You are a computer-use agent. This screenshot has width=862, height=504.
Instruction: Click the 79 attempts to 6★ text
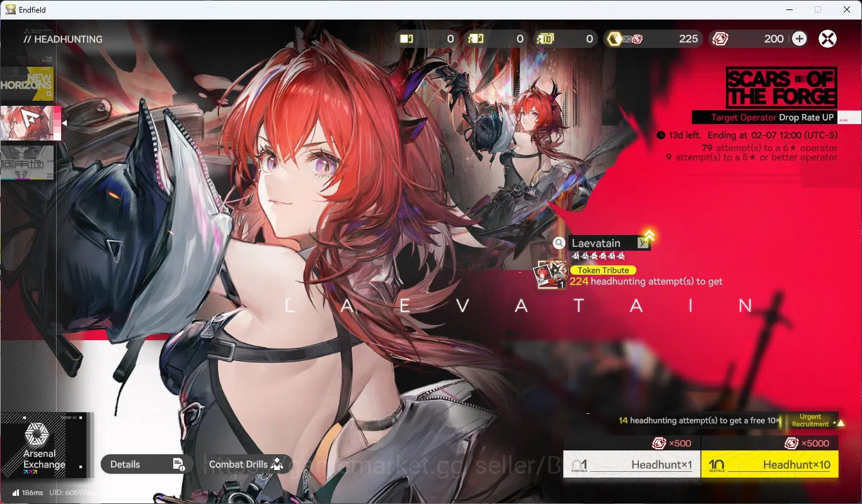tap(769, 148)
